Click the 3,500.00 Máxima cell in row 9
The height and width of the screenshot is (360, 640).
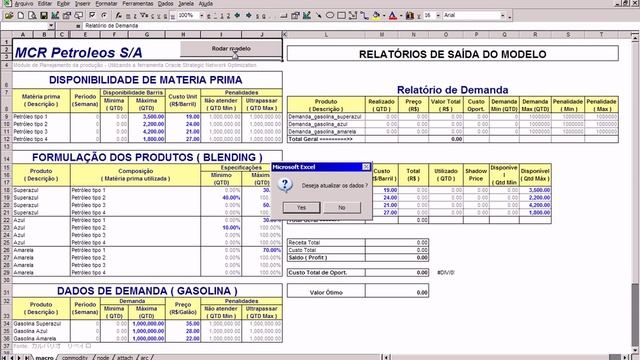[147, 117]
